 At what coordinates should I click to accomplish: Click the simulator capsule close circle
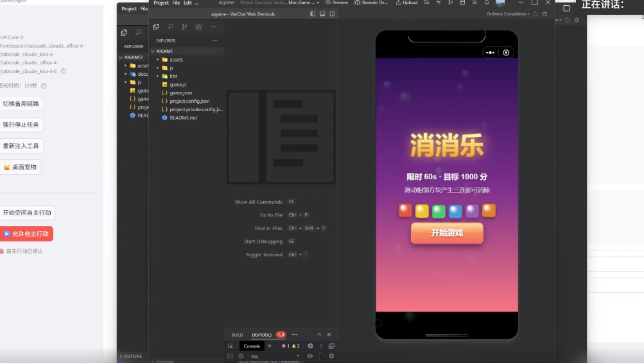506,53
